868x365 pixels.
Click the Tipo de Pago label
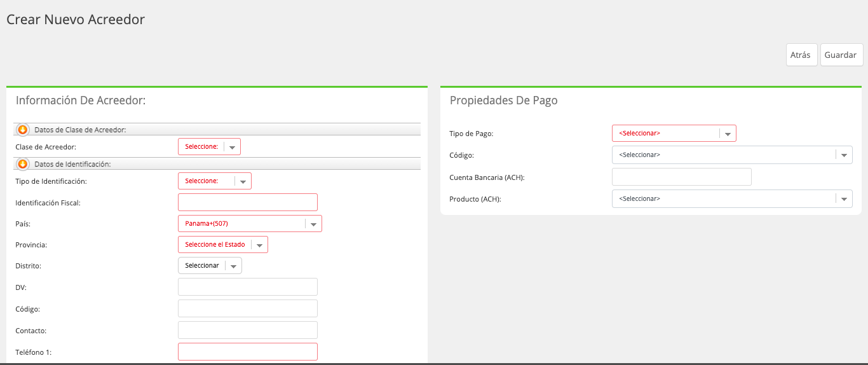point(471,134)
